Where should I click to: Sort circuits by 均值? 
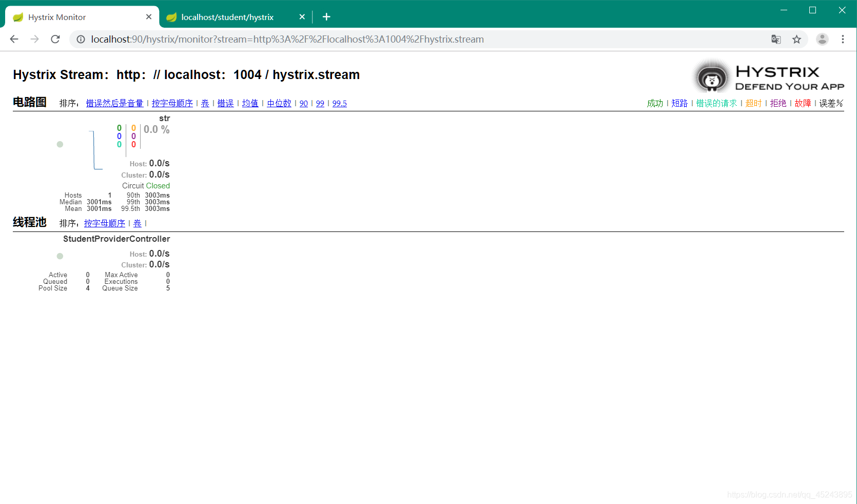250,103
